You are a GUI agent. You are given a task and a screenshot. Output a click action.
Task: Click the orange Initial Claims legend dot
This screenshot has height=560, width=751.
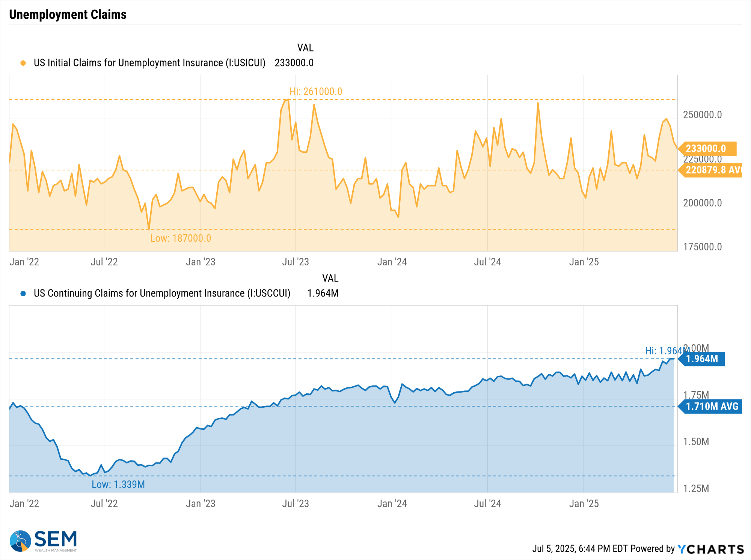pos(23,63)
